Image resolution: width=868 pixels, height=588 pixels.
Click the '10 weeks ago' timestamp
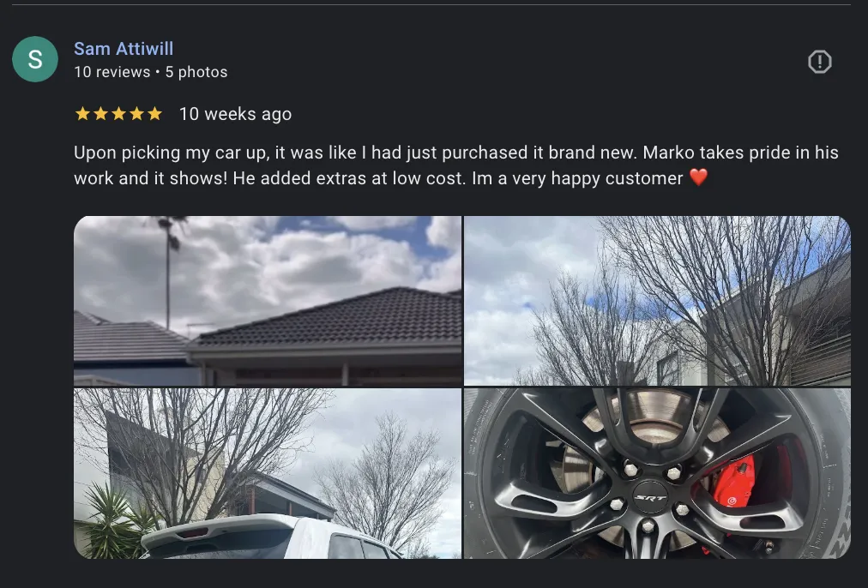[x=235, y=114]
